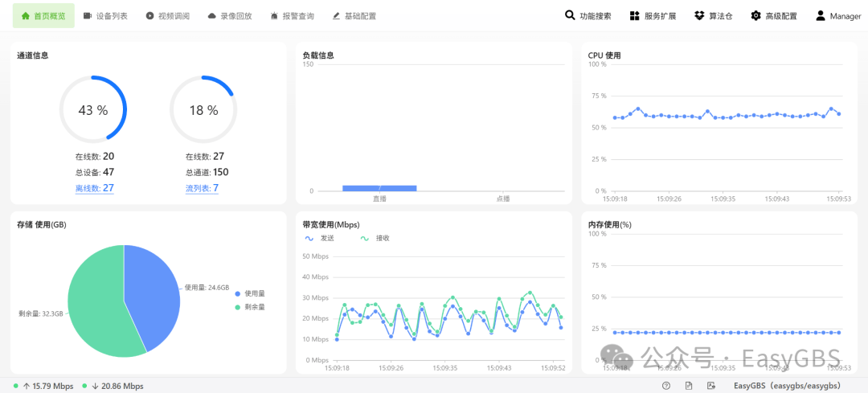The width and height of the screenshot is (868, 393).
Task: Open the 流列表: 7 stream list link
Action: (x=202, y=188)
